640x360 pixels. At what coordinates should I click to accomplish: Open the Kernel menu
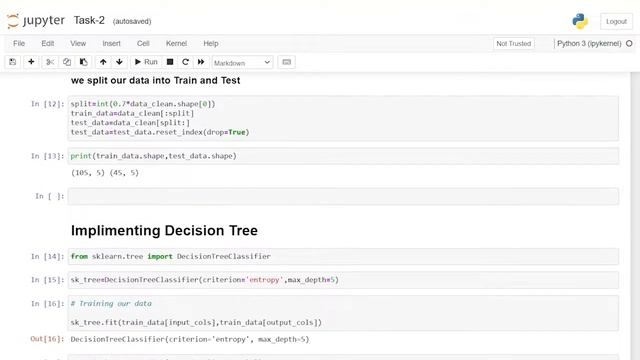pos(176,43)
